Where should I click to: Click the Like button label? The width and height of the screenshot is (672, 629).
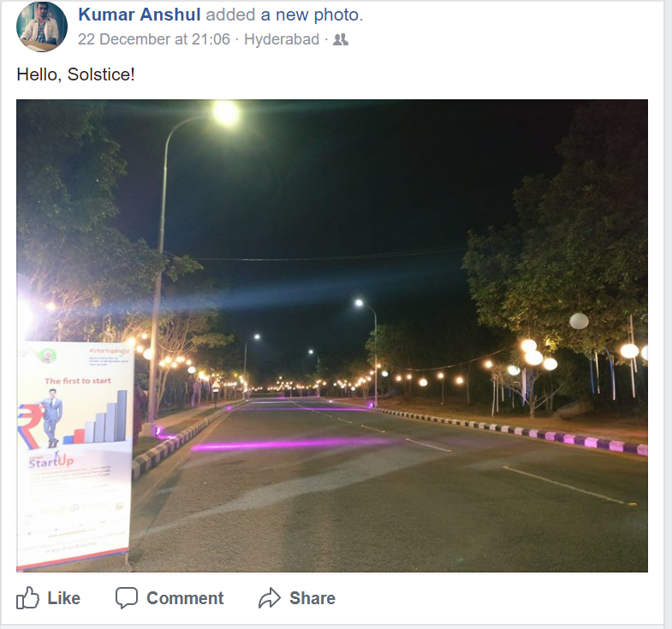[x=64, y=598]
